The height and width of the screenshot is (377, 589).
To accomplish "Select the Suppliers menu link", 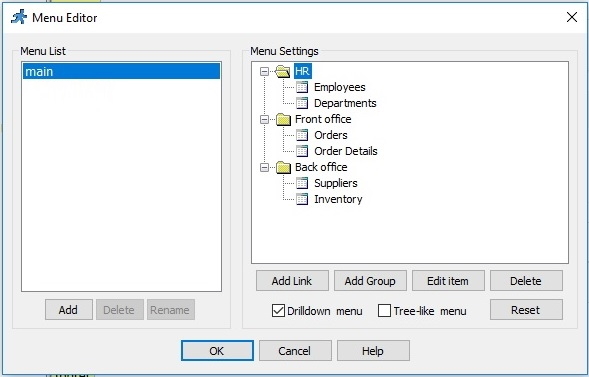I will click(335, 183).
